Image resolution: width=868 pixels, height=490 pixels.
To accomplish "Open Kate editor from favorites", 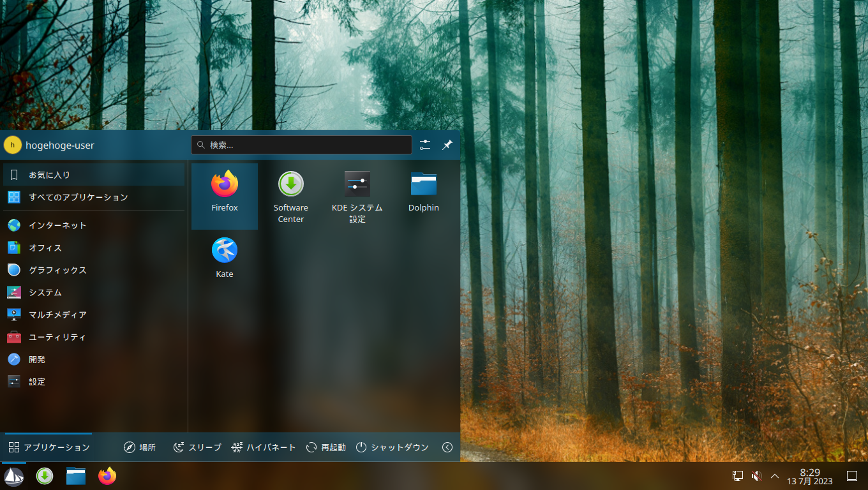I will pyautogui.click(x=225, y=262).
